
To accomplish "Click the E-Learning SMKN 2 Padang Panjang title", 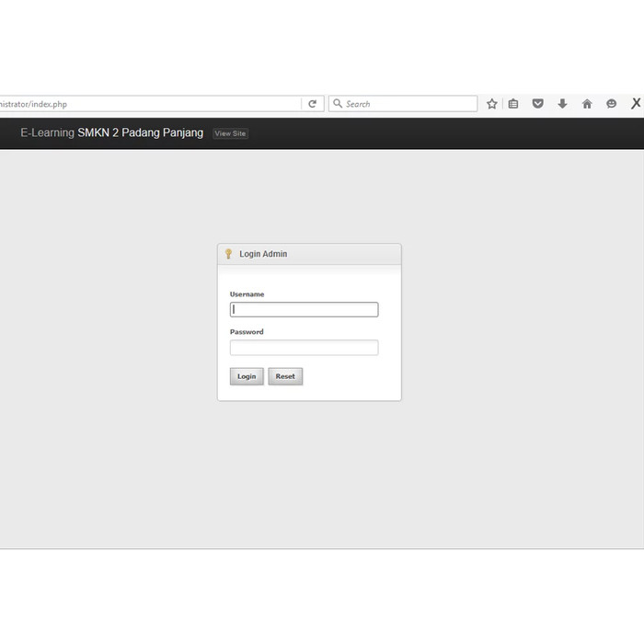I will (111, 133).
